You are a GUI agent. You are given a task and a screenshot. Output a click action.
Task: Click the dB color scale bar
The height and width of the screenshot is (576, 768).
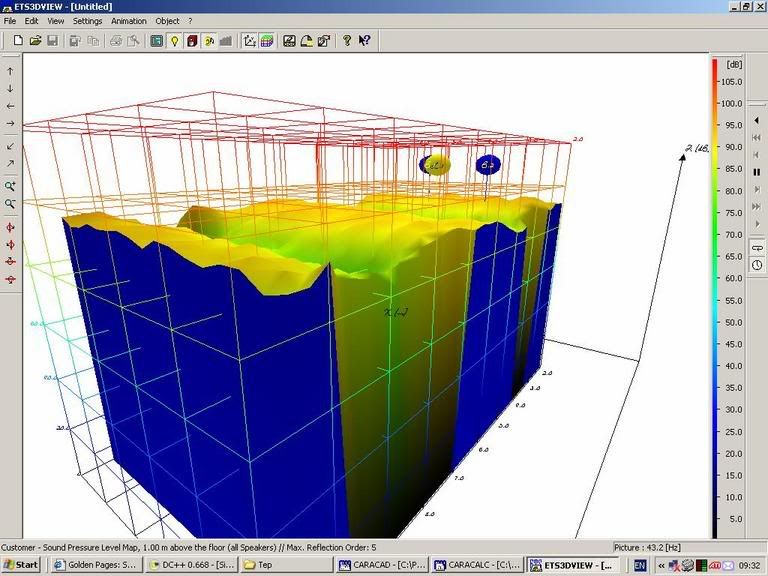click(x=714, y=298)
